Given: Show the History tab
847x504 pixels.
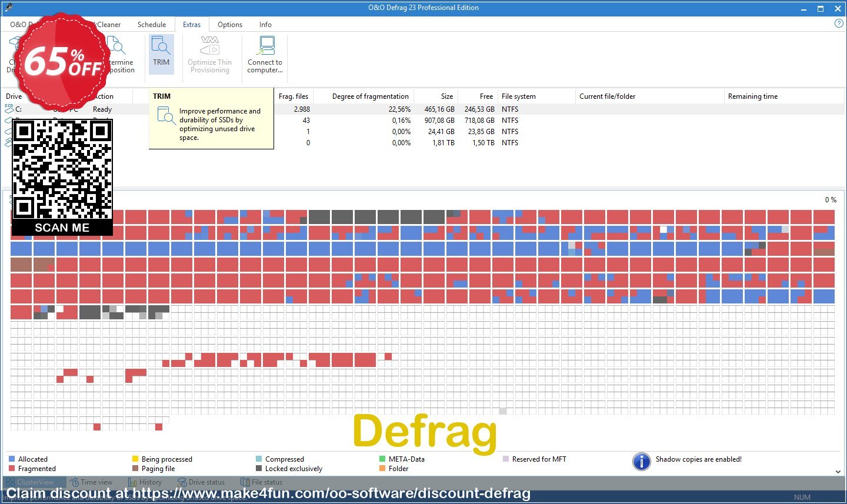Looking at the screenshot, I should coord(145,482).
